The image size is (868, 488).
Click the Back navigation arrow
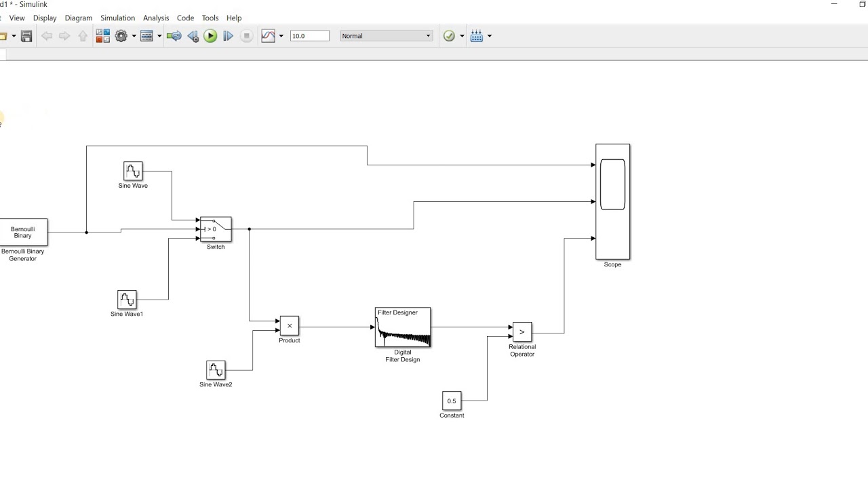click(47, 36)
